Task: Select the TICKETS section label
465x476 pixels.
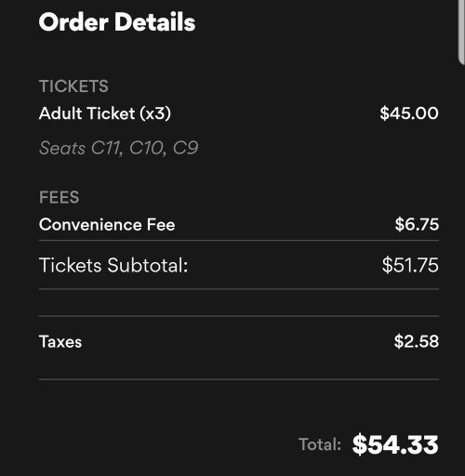Action: tap(73, 86)
